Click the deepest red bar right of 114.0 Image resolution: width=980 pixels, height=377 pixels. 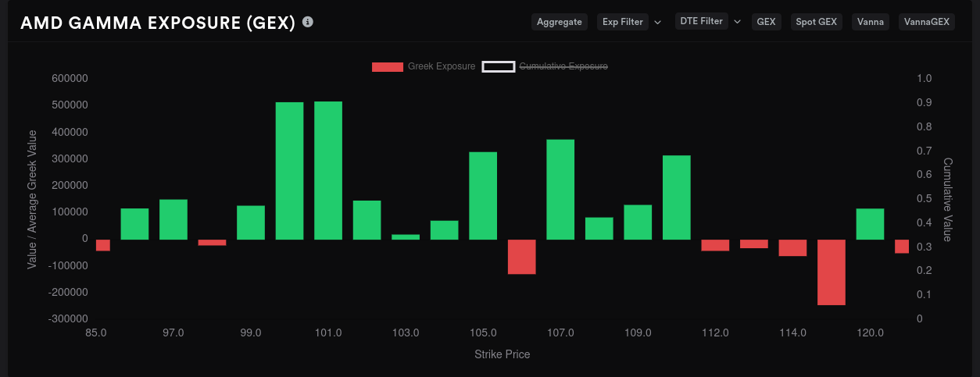click(x=832, y=272)
